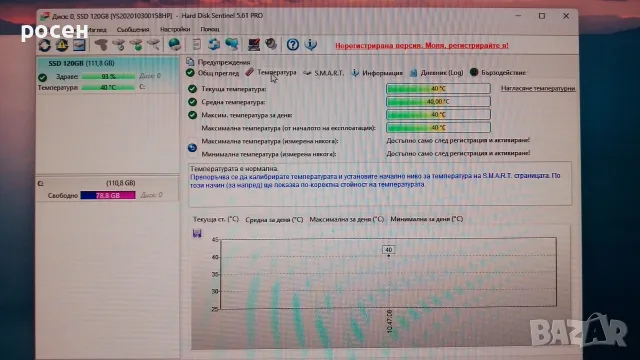
Task: Open the Съобщения menu
Action: pos(133,29)
